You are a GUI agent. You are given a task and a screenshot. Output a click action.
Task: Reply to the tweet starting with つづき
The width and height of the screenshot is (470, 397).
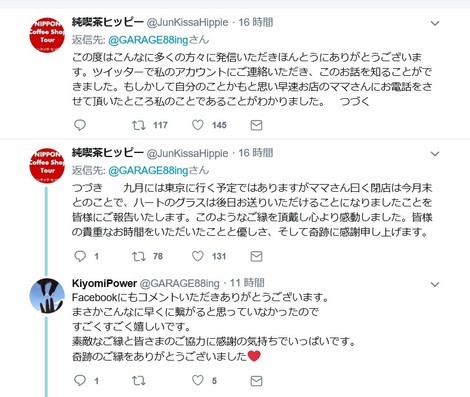[x=80, y=256]
